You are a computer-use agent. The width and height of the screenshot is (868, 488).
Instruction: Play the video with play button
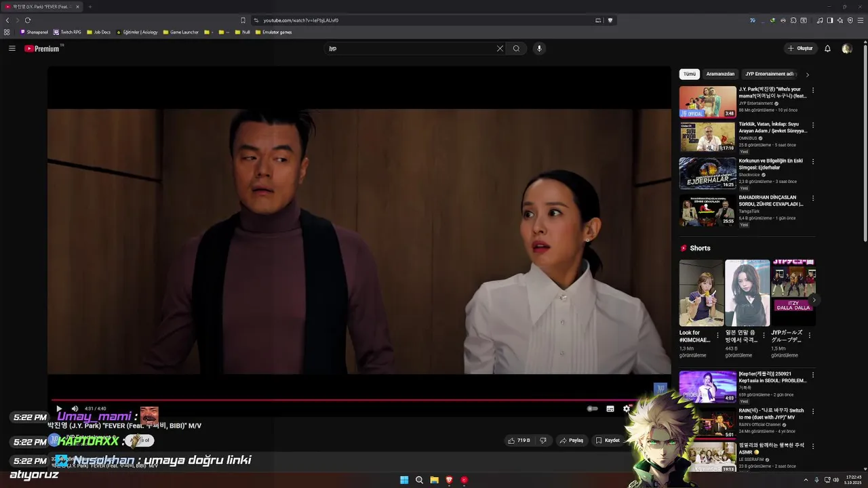point(59,409)
